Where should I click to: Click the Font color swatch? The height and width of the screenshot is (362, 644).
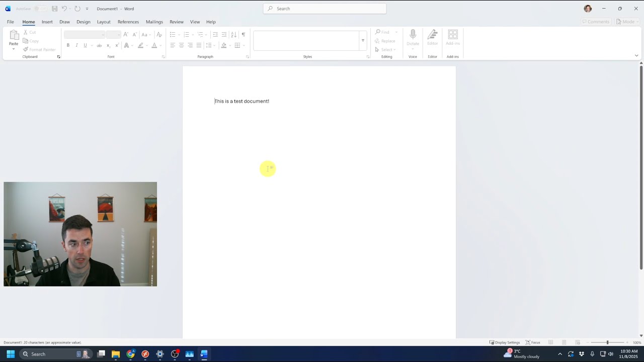tap(154, 45)
